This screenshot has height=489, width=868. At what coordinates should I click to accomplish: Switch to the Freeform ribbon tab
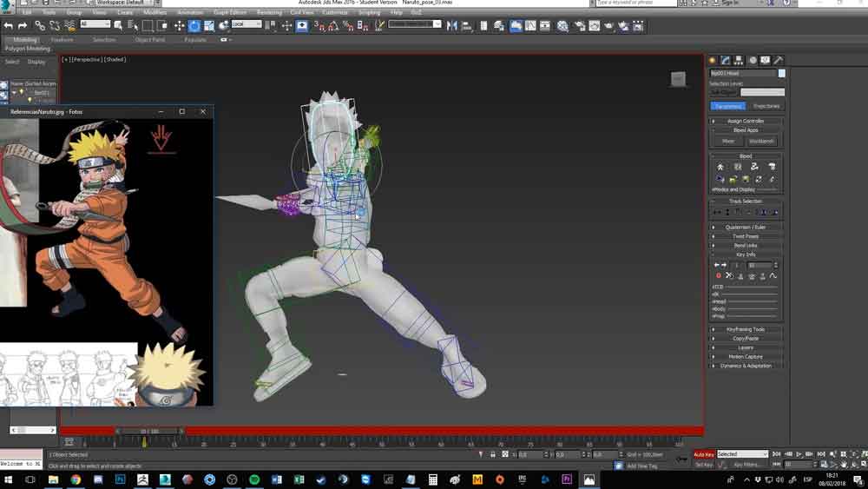(x=62, y=40)
